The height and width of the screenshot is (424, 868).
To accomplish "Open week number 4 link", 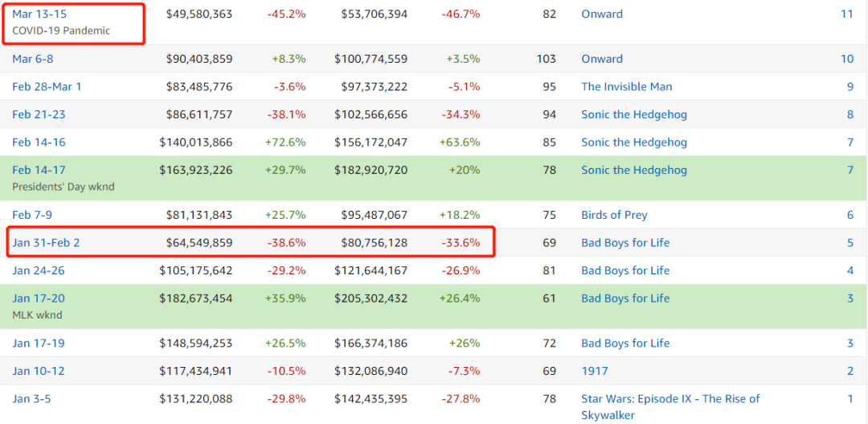I will point(850,270).
